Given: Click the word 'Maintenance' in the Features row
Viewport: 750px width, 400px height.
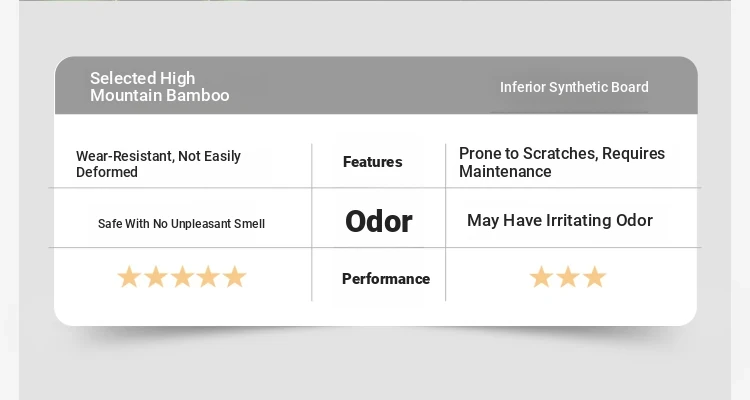Looking at the screenshot, I should 505,171.
